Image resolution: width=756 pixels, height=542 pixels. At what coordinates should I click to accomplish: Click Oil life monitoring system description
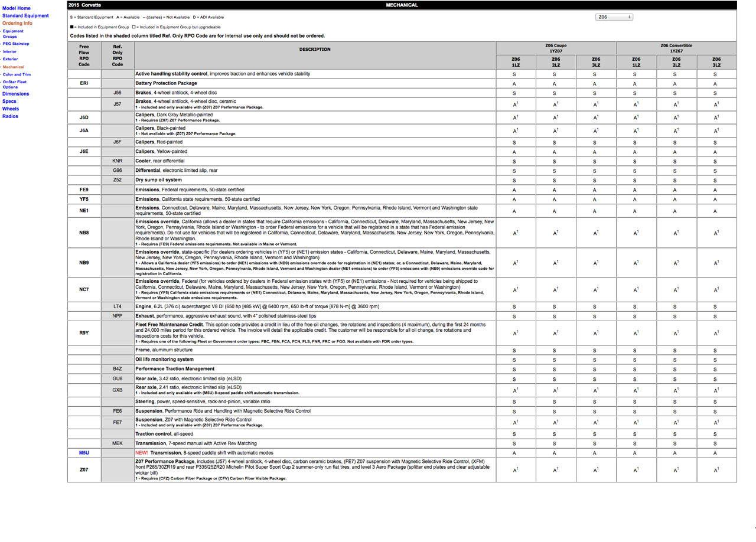[x=164, y=360]
